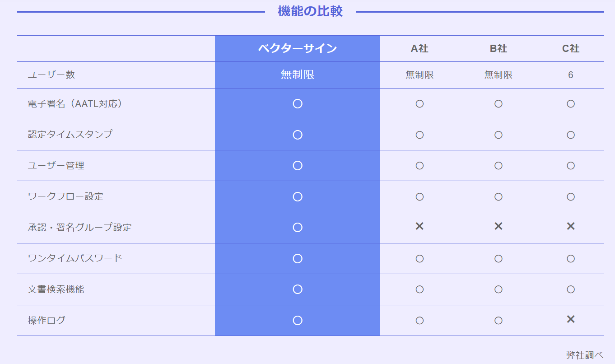Select the C社 column header
The height and width of the screenshot is (364, 615).
coord(571,49)
